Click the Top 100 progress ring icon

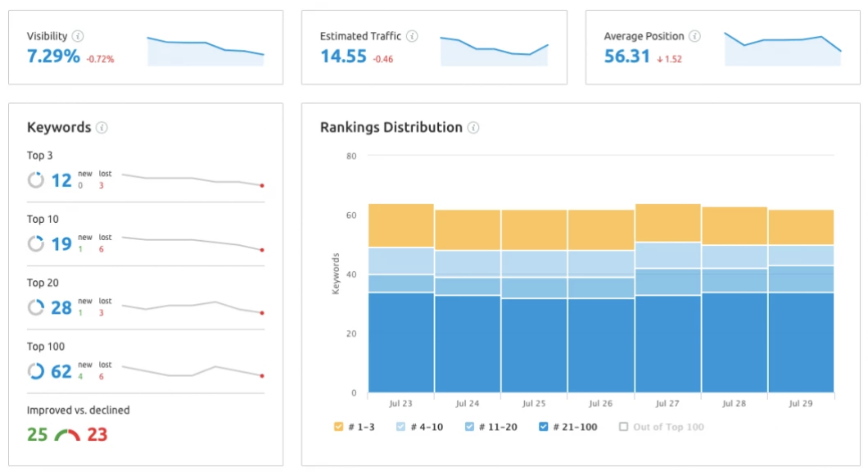click(35, 371)
